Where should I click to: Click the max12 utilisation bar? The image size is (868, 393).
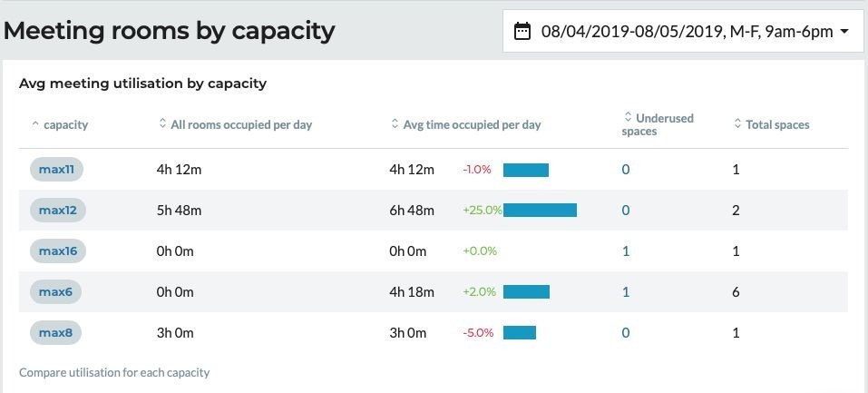click(x=540, y=211)
